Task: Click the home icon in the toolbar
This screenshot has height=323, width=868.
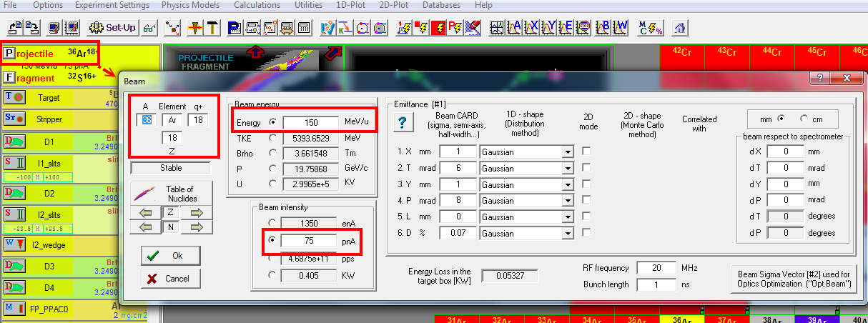Action: tap(680, 28)
